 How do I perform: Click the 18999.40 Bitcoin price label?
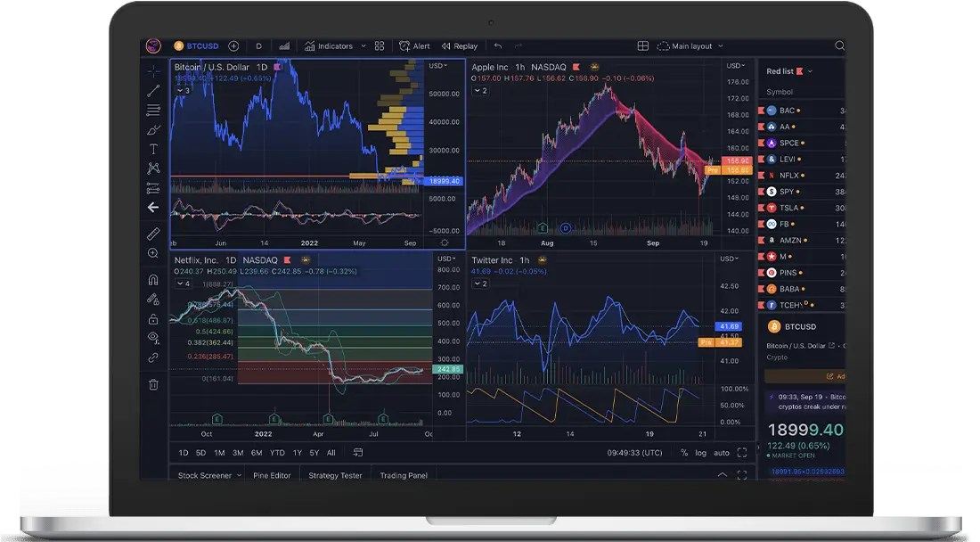tap(444, 181)
